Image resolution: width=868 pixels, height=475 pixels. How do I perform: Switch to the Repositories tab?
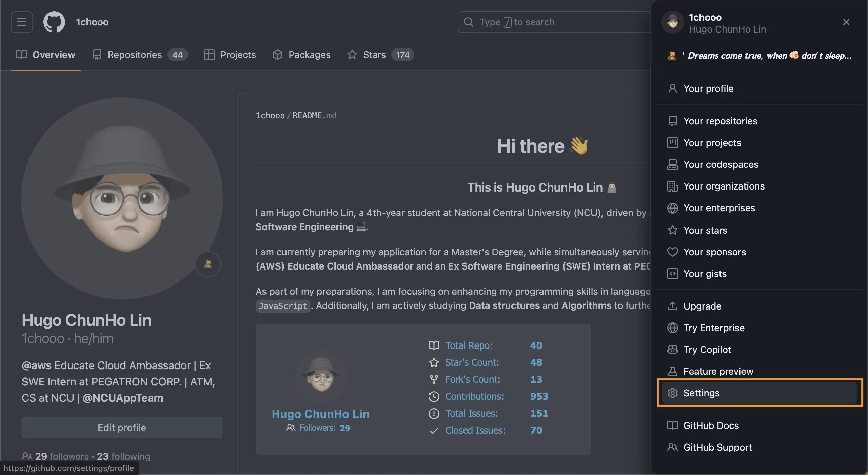click(x=140, y=55)
